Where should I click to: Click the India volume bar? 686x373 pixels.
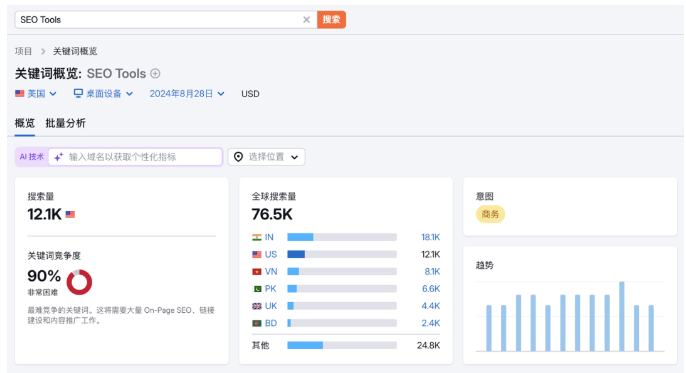point(342,237)
